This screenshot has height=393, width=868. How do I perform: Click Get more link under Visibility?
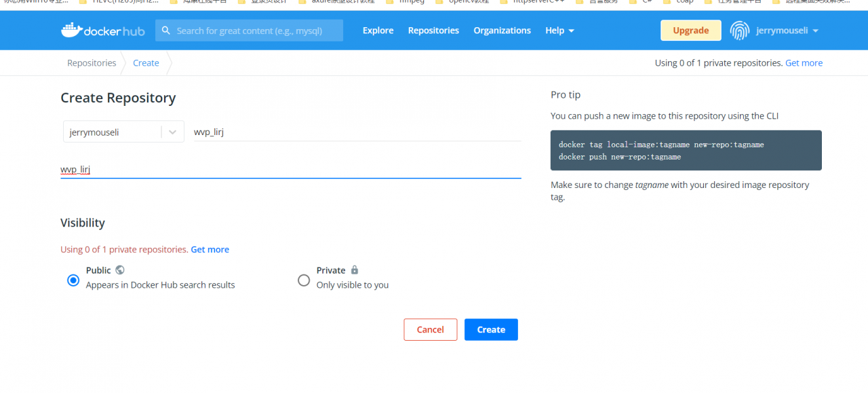click(x=210, y=249)
